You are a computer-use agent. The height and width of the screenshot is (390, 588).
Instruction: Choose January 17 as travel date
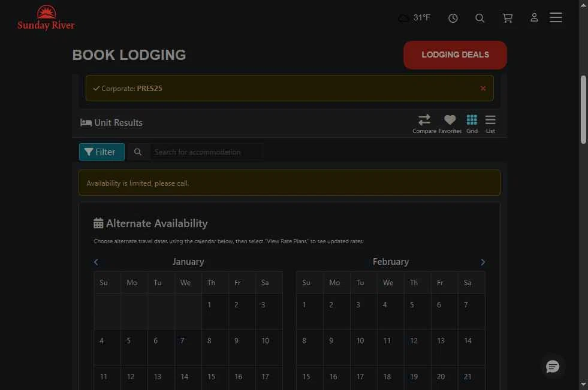269,377
